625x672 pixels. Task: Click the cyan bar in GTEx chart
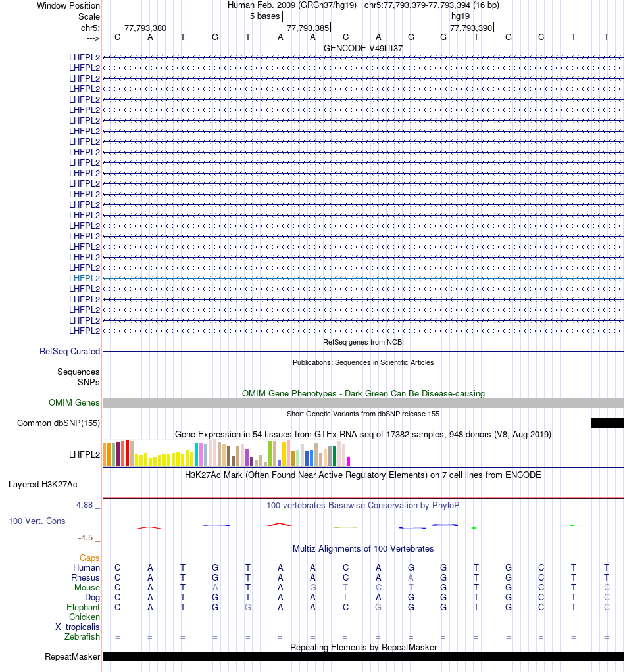pos(196,455)
